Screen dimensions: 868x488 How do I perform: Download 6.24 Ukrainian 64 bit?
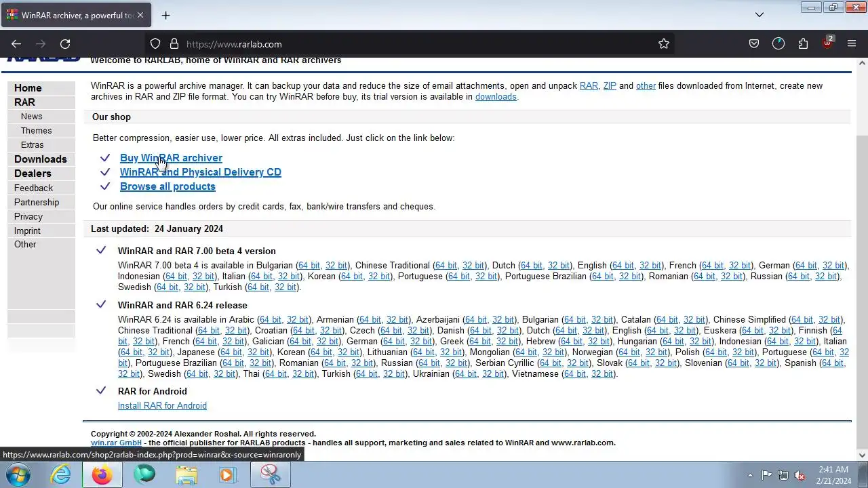click(466, 374)
